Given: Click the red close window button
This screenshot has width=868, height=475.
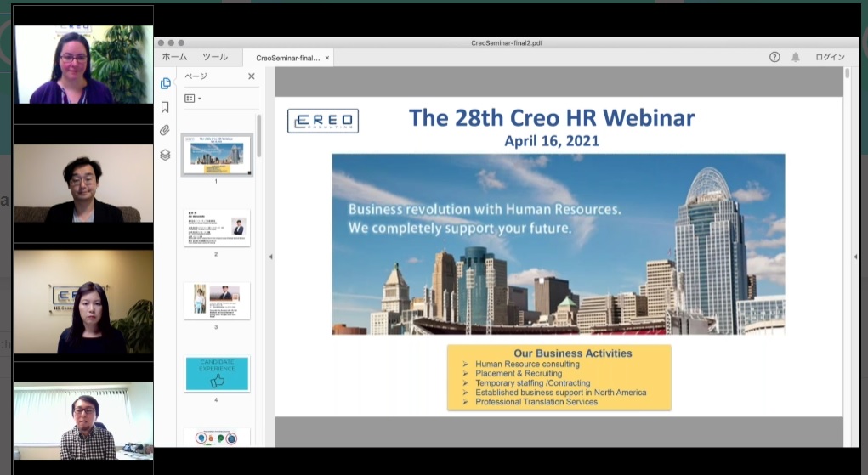Looking at the screenshot, I should [x=161, y=42].
